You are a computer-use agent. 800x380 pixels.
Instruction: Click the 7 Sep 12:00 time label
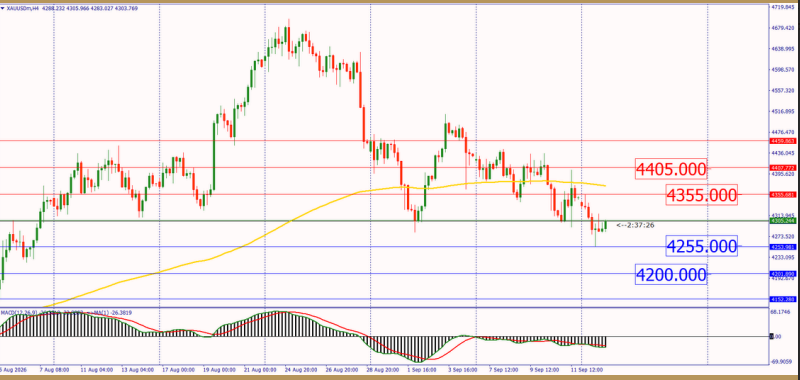coord(503,369)
